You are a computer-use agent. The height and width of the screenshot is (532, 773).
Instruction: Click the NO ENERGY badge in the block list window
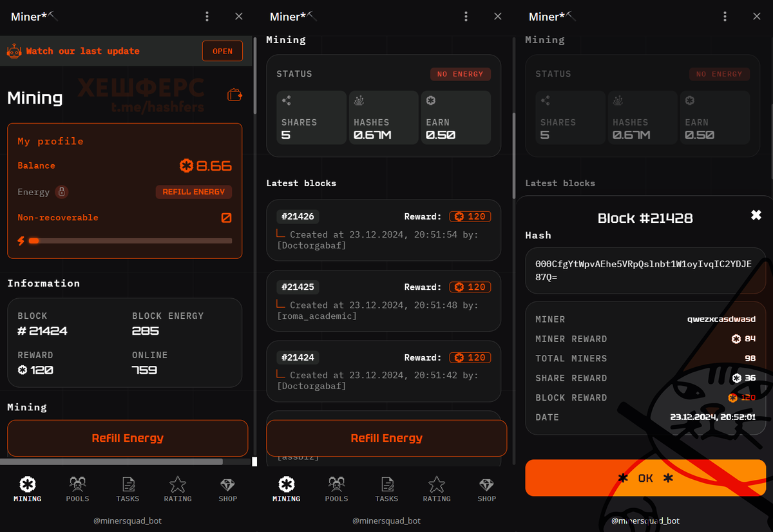(461, 74)
